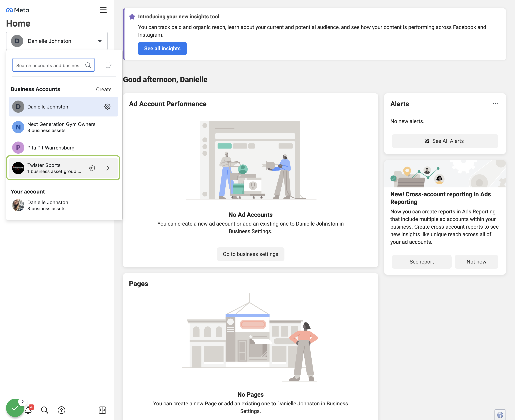Select Twister Sports business account
Screen dimensions: 515x420
pyautogui.click(x=63, y=168)
